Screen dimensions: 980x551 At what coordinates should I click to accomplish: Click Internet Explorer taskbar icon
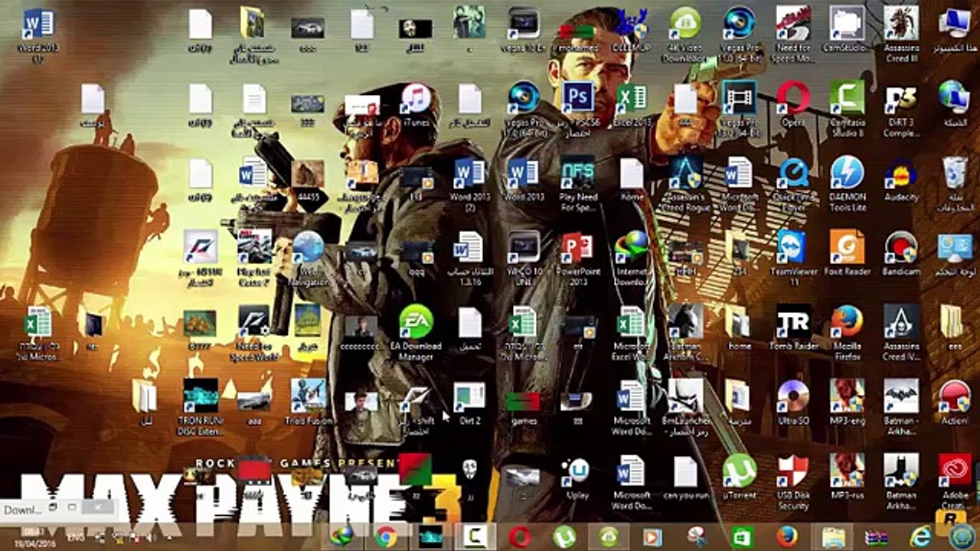coord(920,536)
